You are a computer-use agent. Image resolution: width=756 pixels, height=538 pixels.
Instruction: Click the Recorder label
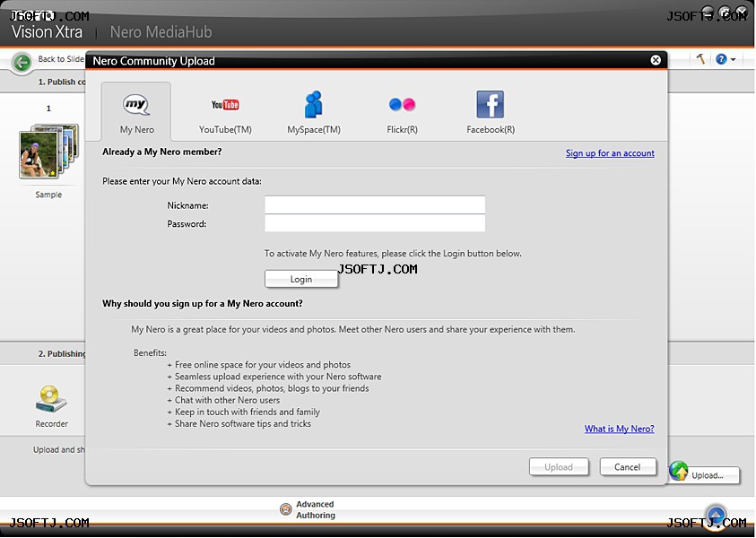coord(52,424)
